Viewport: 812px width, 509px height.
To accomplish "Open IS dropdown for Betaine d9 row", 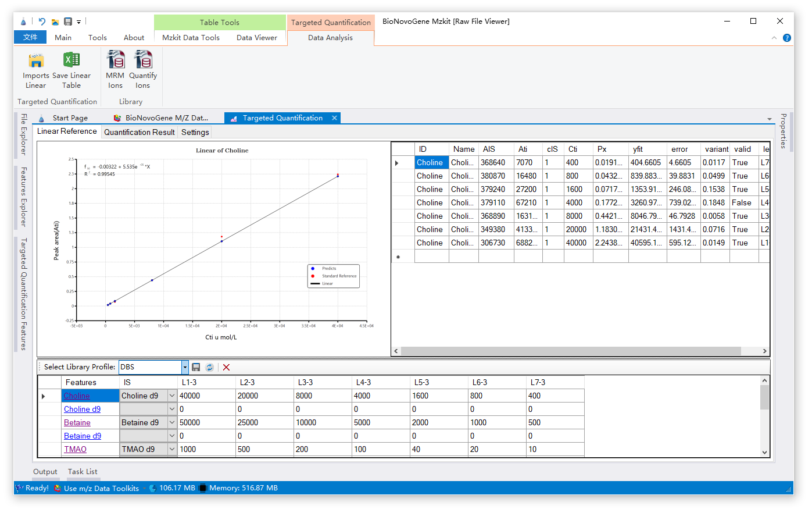I will click(172, 436).
